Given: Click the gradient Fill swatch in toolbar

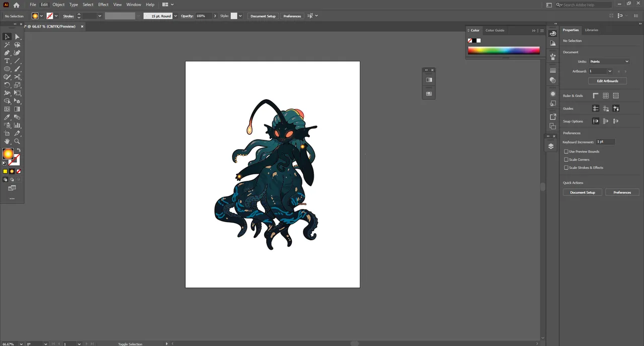Looking at the screenshot, I should click(8, 154).
